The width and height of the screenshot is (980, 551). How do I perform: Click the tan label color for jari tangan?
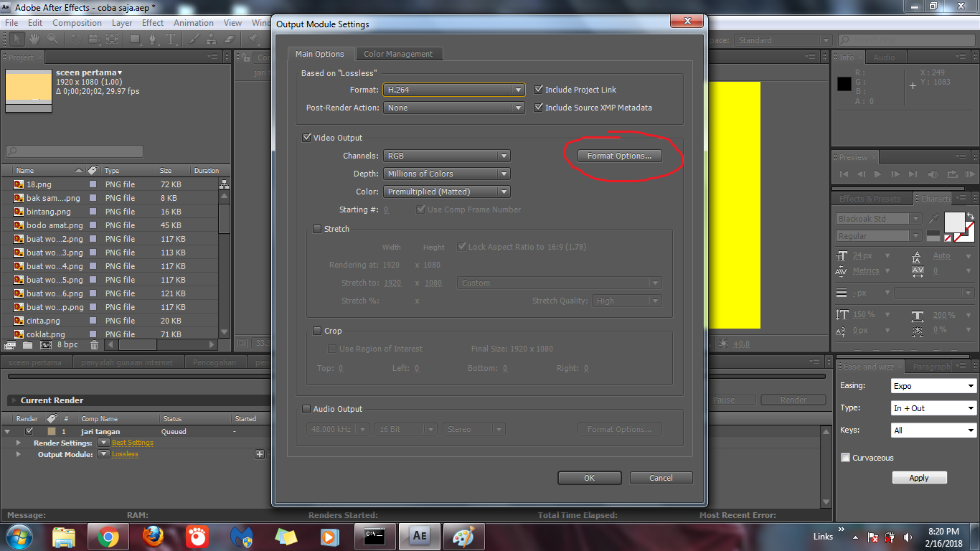point(52,431)
